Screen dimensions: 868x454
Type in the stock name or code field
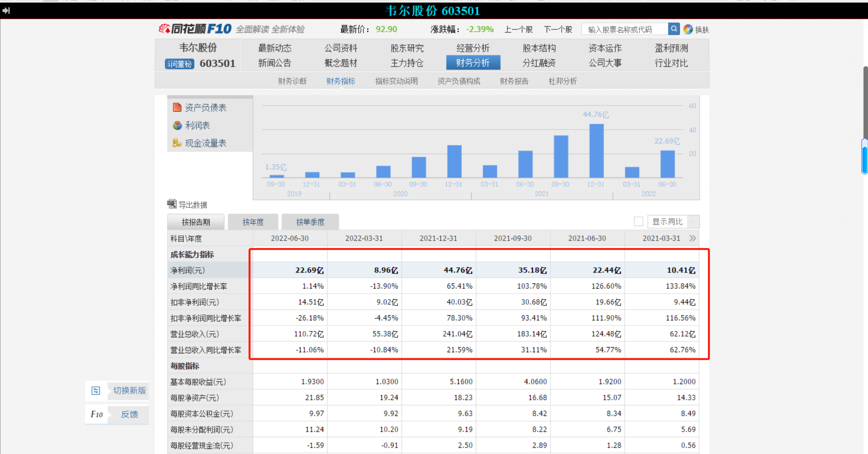625,29
